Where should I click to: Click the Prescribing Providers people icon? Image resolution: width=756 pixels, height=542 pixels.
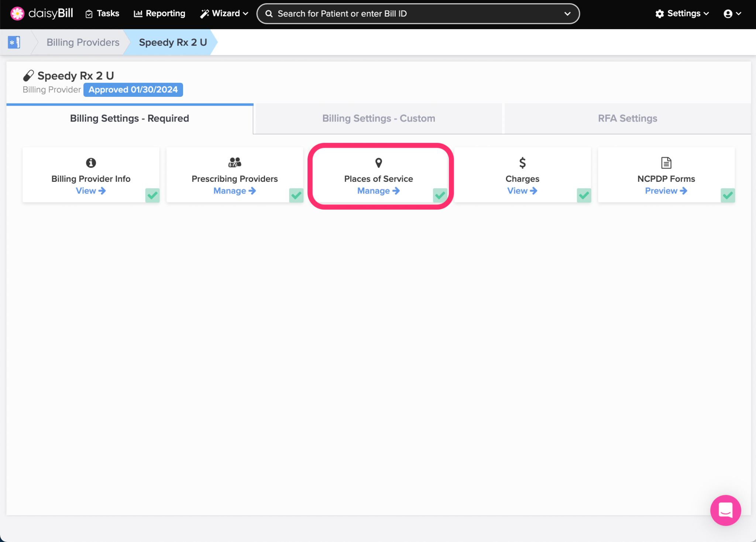235,163
